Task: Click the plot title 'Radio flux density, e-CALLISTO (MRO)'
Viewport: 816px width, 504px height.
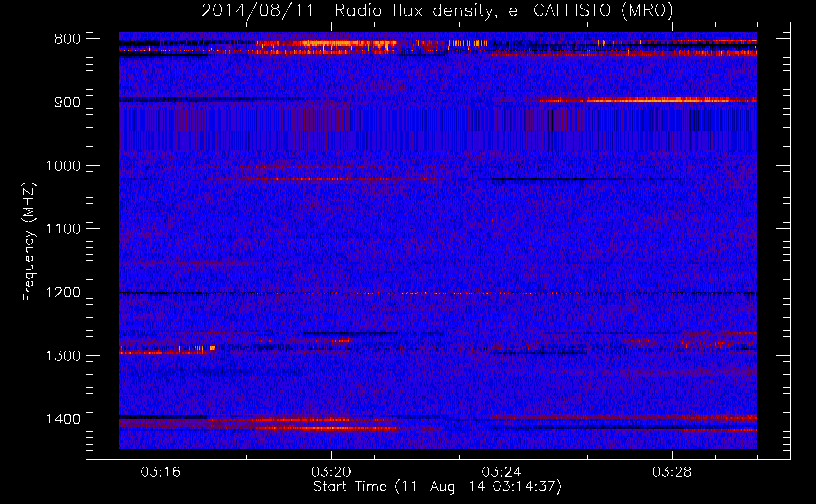Action: coord(504,11)
